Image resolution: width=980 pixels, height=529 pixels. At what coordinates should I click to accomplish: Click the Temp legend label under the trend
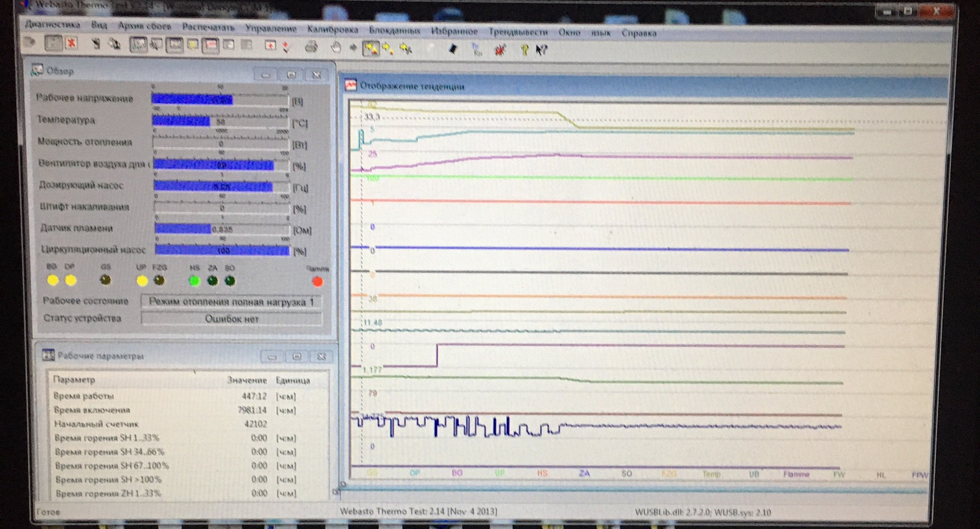711,475
